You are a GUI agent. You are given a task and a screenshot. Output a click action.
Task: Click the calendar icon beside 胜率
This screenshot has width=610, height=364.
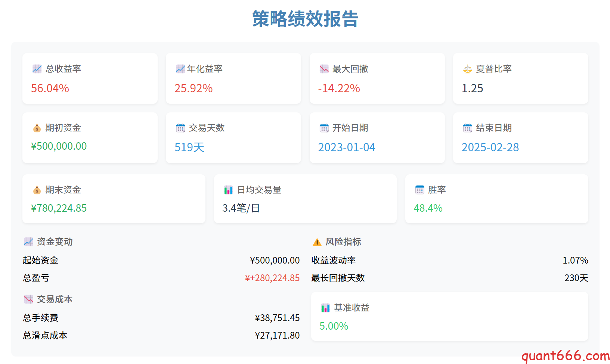(419, 190)
